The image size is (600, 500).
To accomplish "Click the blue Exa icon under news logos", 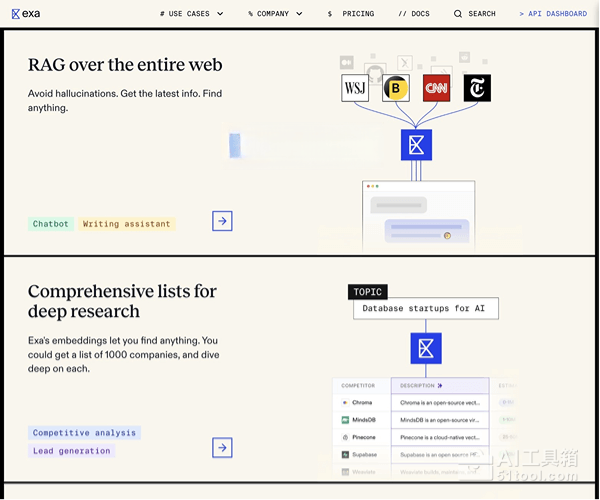I will [x=416, y=145].
